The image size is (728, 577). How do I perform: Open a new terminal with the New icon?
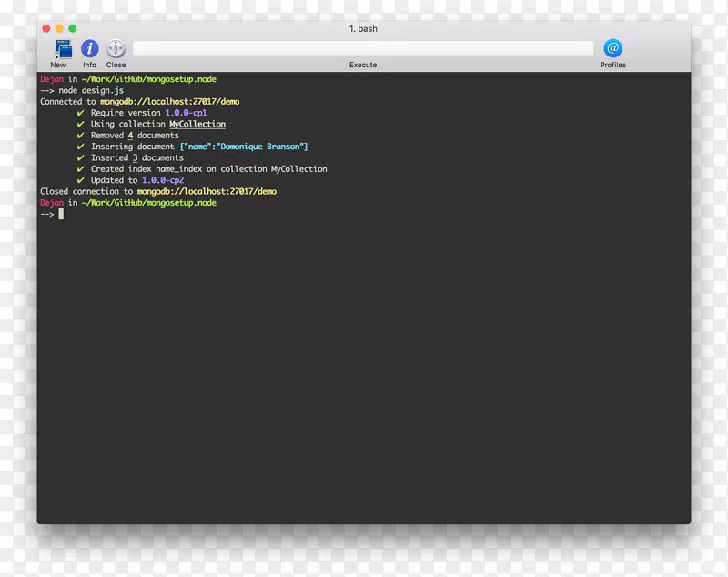pos(61,49)
